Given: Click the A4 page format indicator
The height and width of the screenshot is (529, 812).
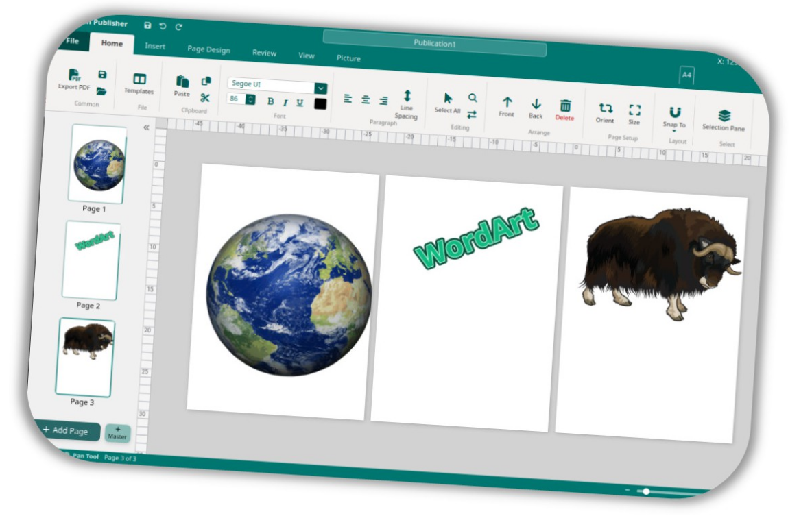Looking at the screenshot, I should pos(686,75).
